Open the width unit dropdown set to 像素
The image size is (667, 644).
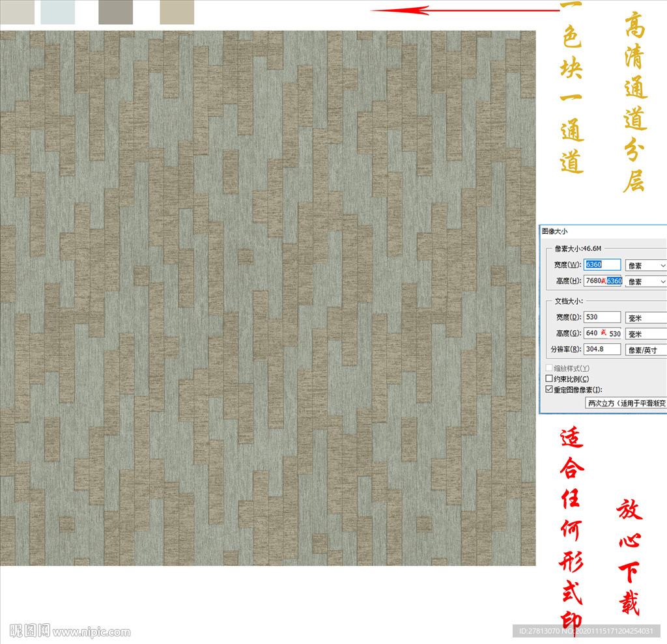646,266
